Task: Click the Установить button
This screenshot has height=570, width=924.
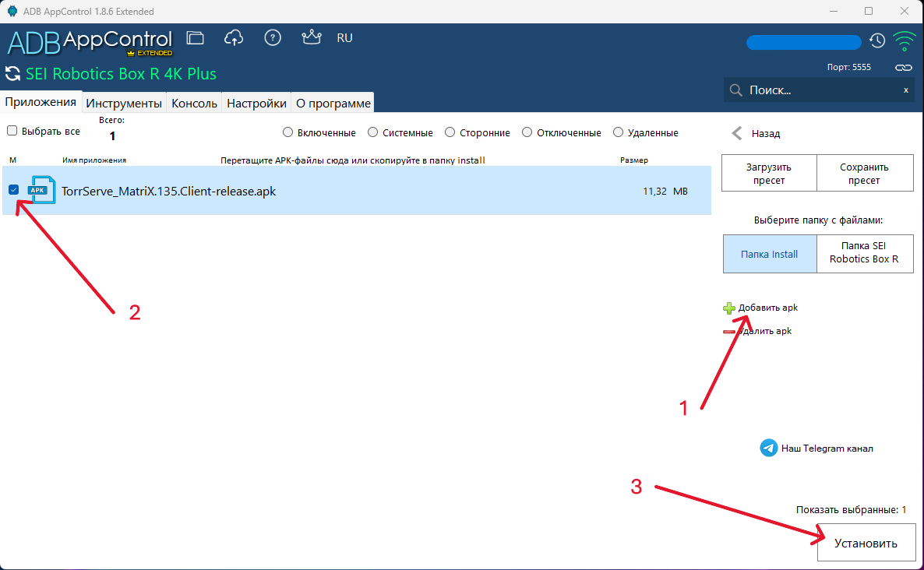Action: [866, 543]
